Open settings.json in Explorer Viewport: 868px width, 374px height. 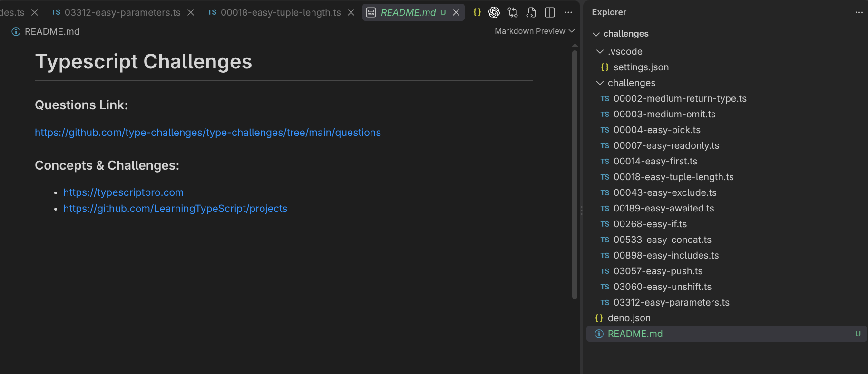[x=641, y=67]
